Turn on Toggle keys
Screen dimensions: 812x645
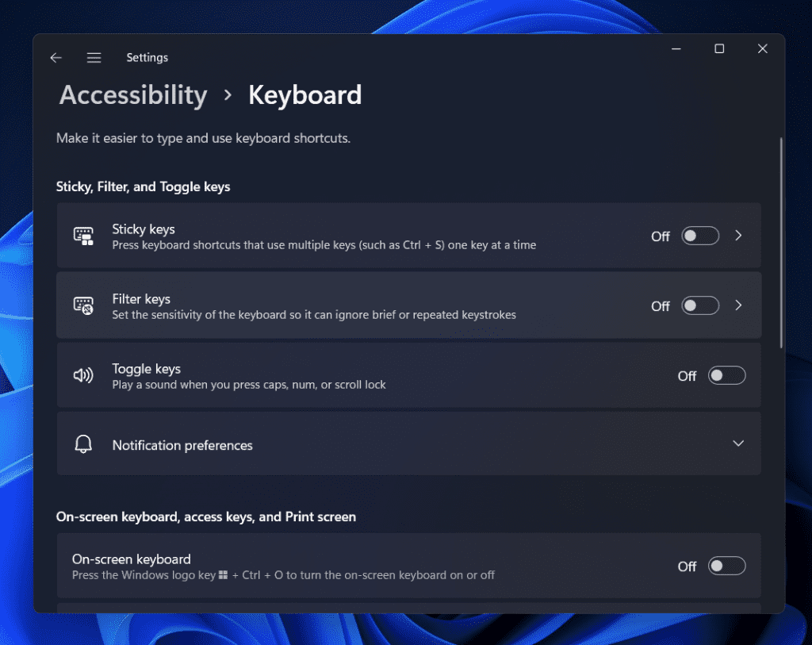pyautogui.click(x=726, y=375)
